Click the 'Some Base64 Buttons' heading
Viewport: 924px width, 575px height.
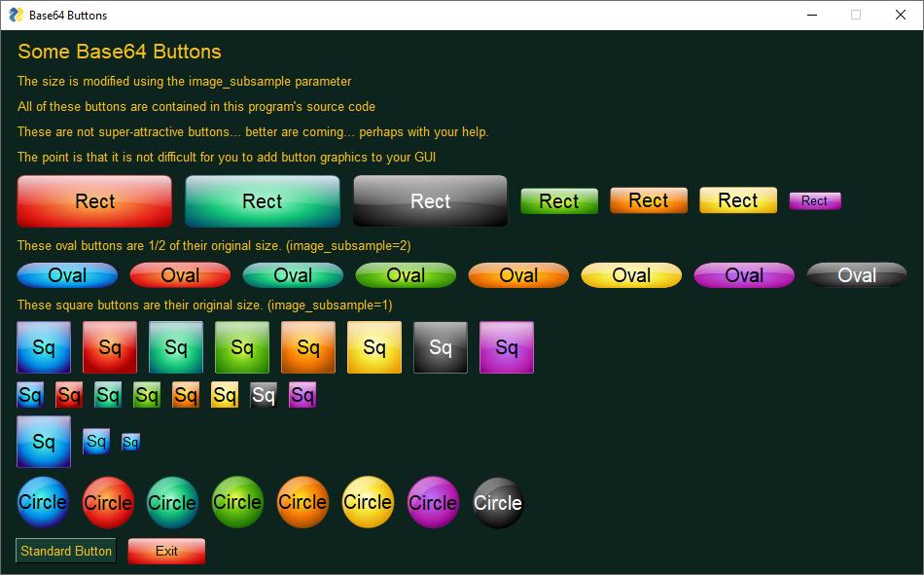click(x=120, y=52)
